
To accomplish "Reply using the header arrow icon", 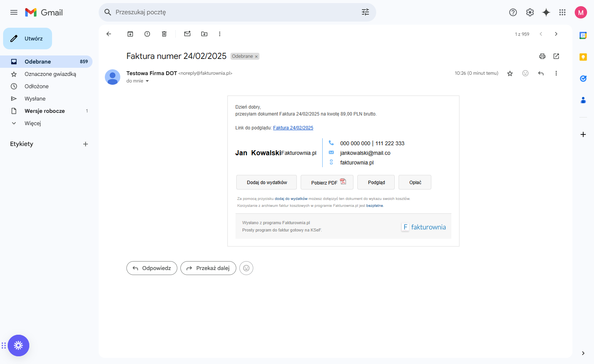I will [x=541, y=73].
